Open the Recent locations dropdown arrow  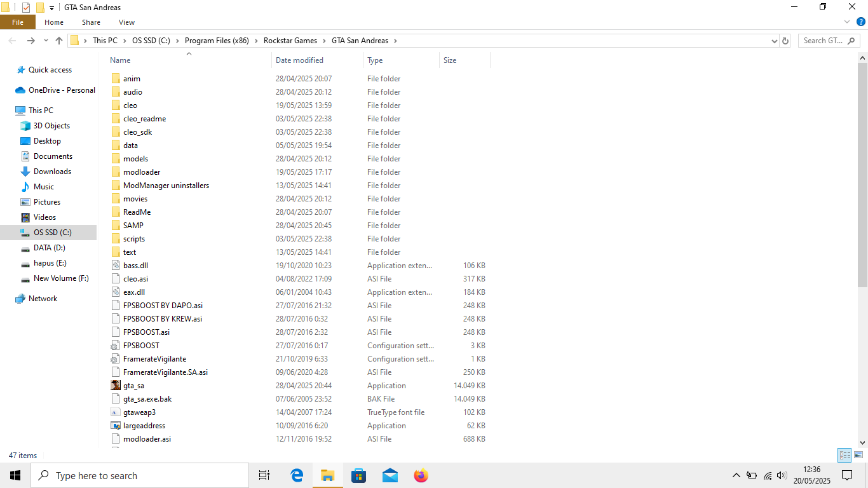[46, 41]
